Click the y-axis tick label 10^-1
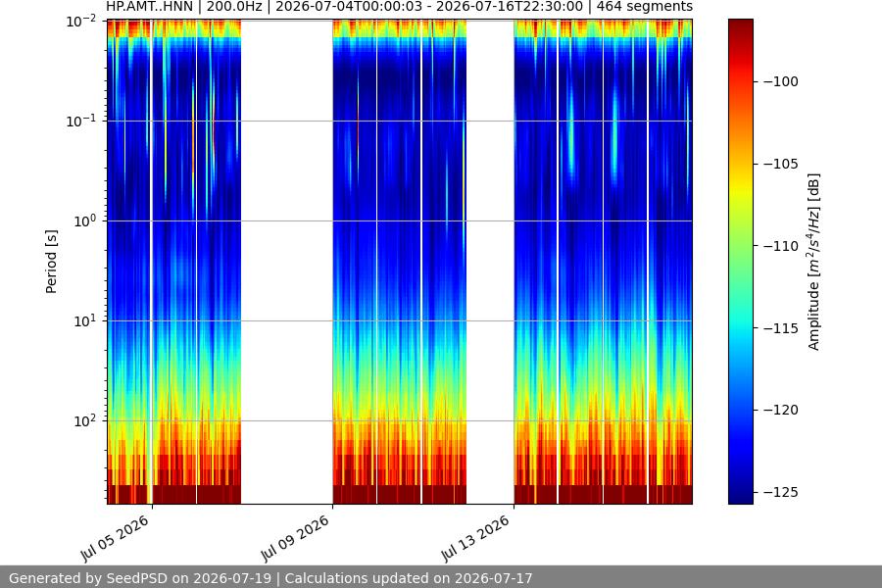This screenshot has height=588, width=882. (x=81, y=121)
